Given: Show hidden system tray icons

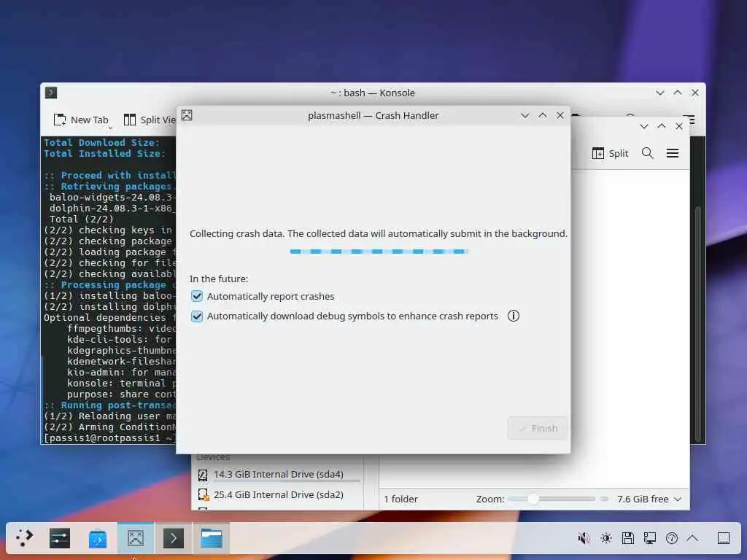Looking at the screenshot, I should [x=693, y=538].
